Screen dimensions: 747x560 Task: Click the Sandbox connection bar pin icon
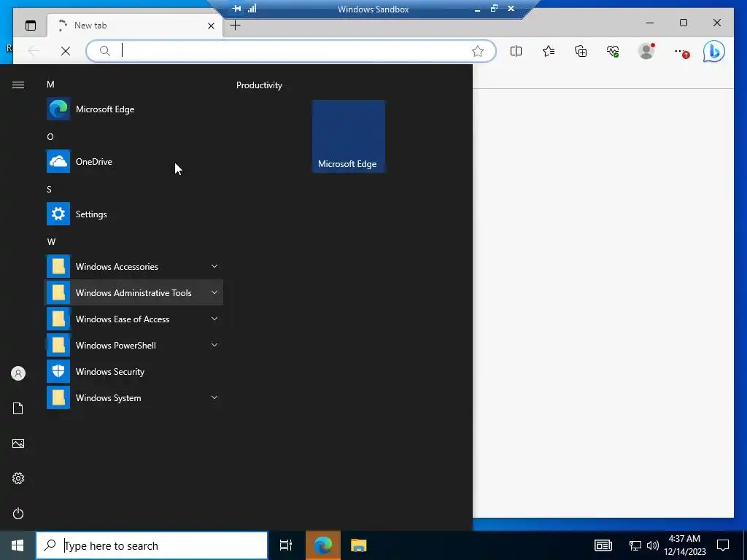(x=237, y=9)
